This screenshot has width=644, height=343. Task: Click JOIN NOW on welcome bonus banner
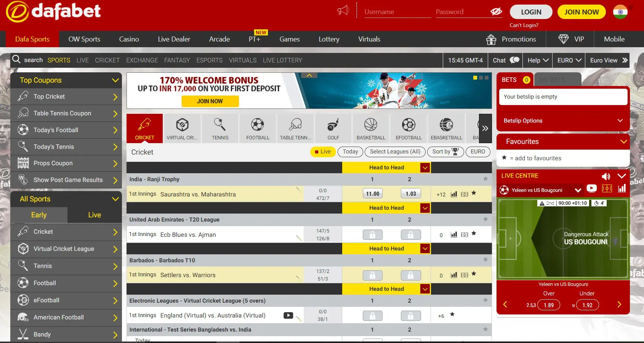click(210, 101)
